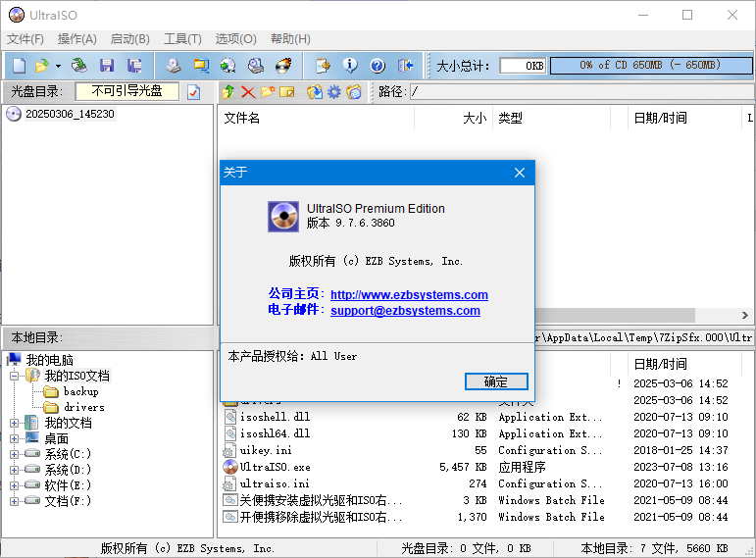Click the notepad with gear toolbar icon
The height and width of the screenshot is (558, 756).
click(323, 65)
